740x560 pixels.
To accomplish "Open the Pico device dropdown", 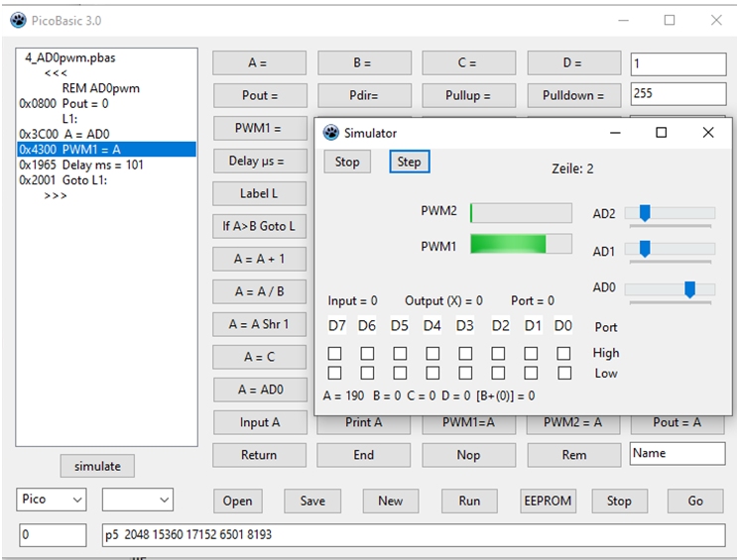I will tap(52, 501).
